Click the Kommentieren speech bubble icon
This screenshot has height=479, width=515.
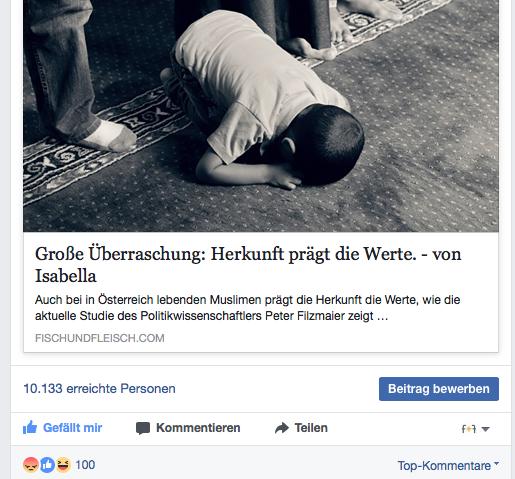(x=143, y=428)
